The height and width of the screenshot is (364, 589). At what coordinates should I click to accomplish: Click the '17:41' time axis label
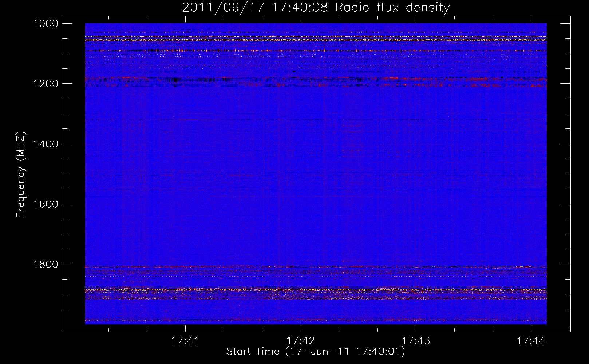[x=185, y=341]
